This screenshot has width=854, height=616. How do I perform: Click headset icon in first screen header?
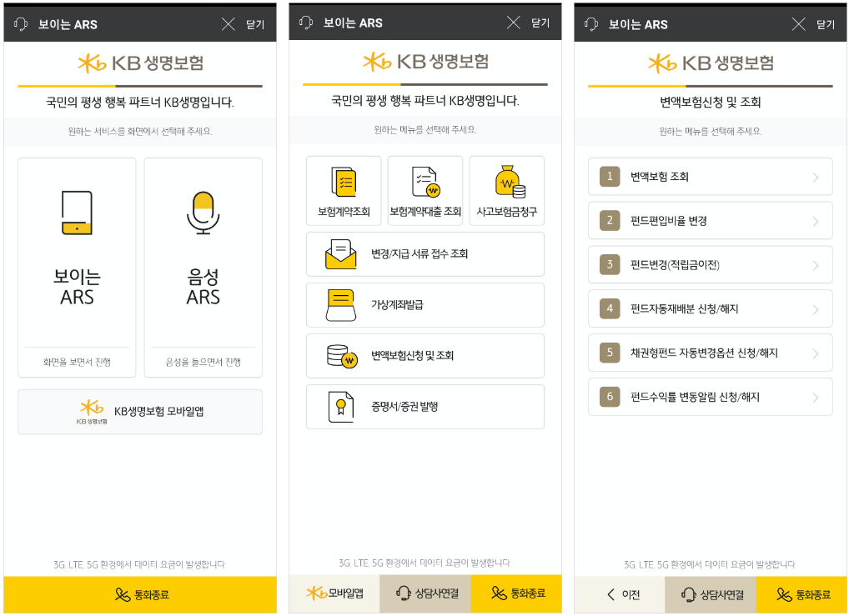coord(21,24)
